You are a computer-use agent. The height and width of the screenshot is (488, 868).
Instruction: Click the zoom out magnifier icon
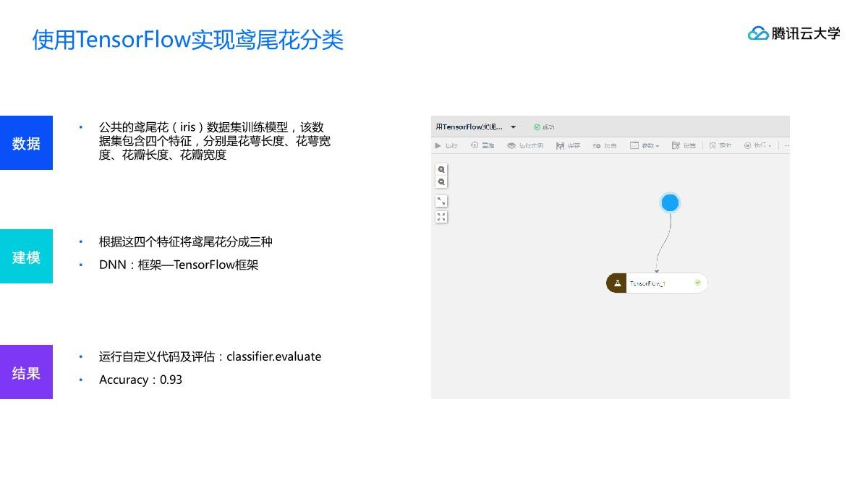(441, 182)
